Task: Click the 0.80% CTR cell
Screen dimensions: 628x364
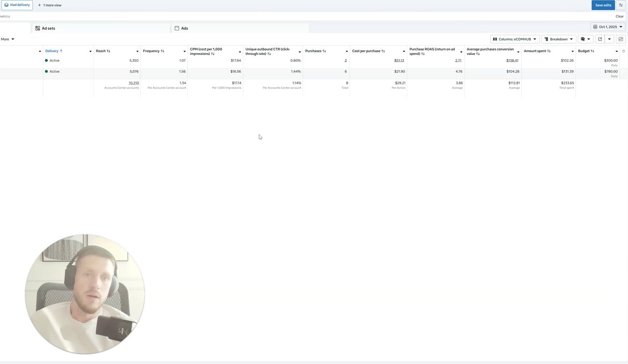Action: pos(295,60)
